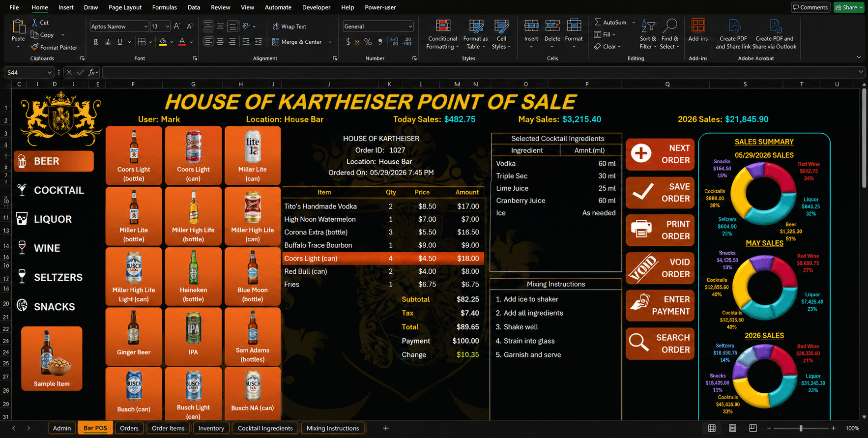
Task: Click the Increase Indent icon
Action: [258, 42]
